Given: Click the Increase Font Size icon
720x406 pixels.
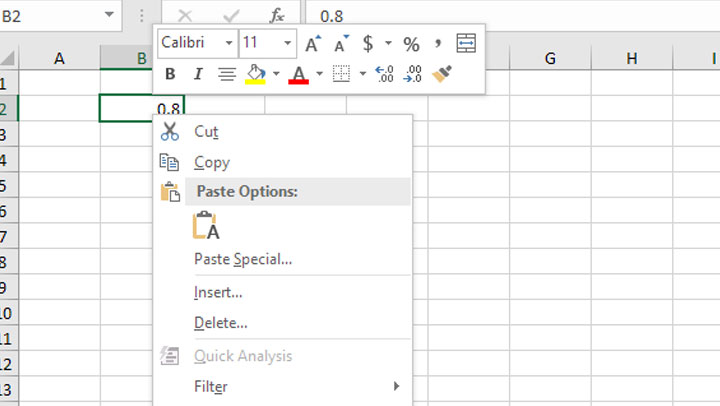Looking at the screenshot, I should [313, 44].
